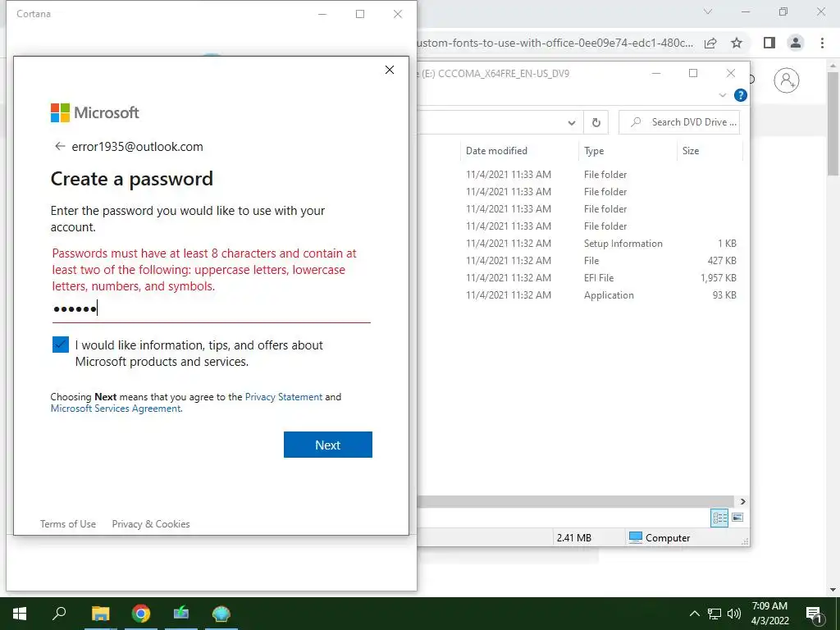This screenshot has width=840, height=630.
Task: Uncheck the Microsoft offers information checkbox
Action: coord(61,345)
